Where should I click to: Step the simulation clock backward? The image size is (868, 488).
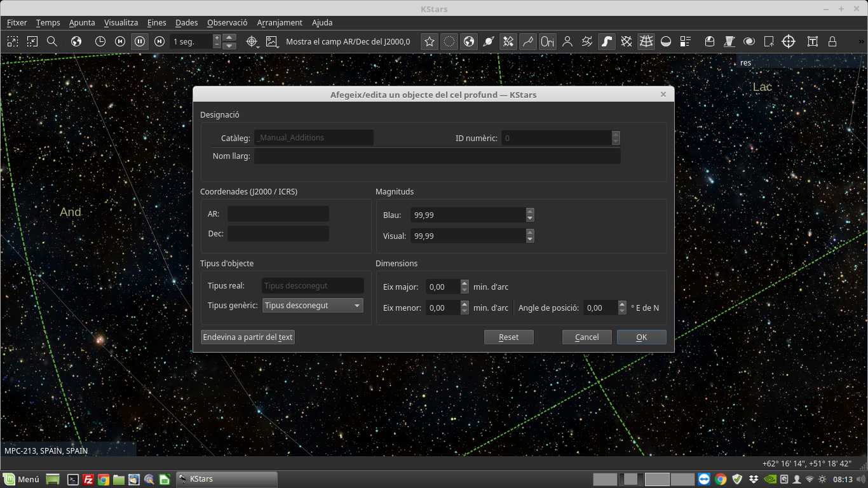(120, 41)
